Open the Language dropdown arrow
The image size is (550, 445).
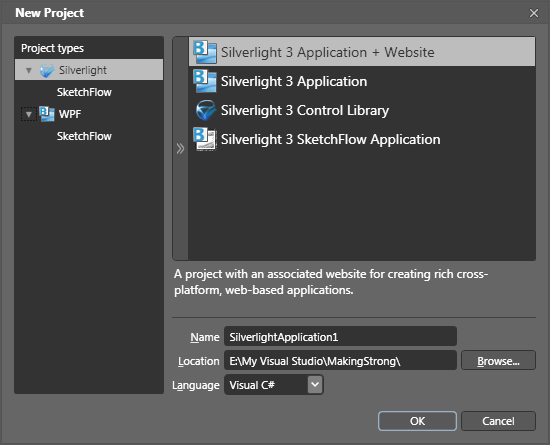[315, 385]
